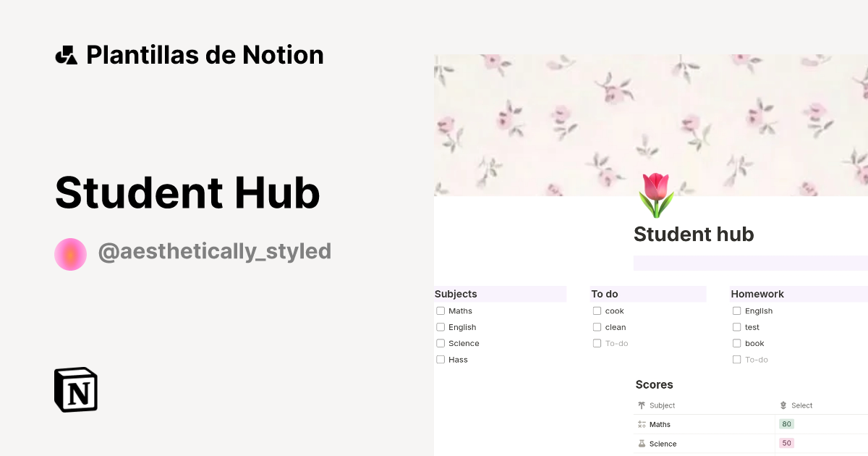Mark the English homework item complete
Image resolution: width=868 pixels, height=456 pixels.
736,310
